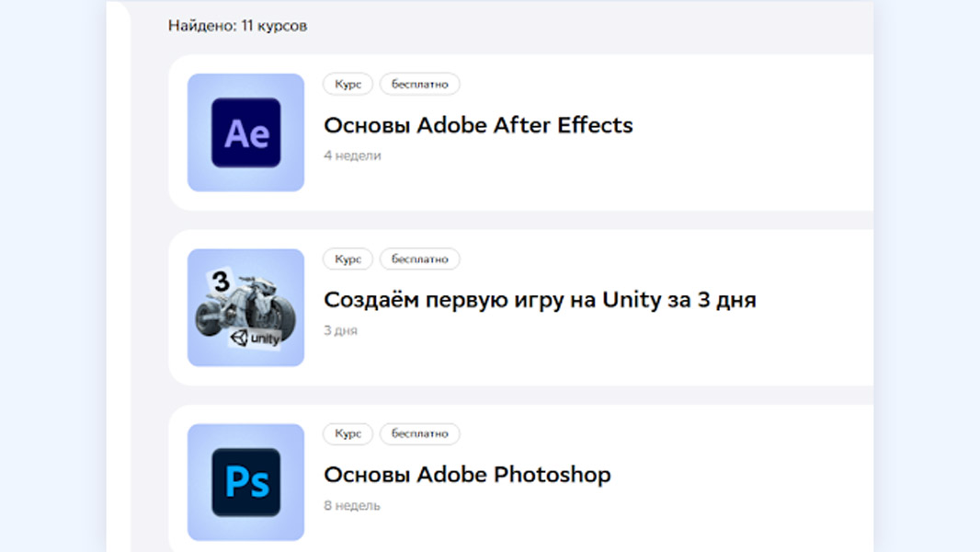Screen dimensions: 980x552
Task: Click the бесплатно tag on After Effects card
Action: pyautogui.click(x=419, y=84)
